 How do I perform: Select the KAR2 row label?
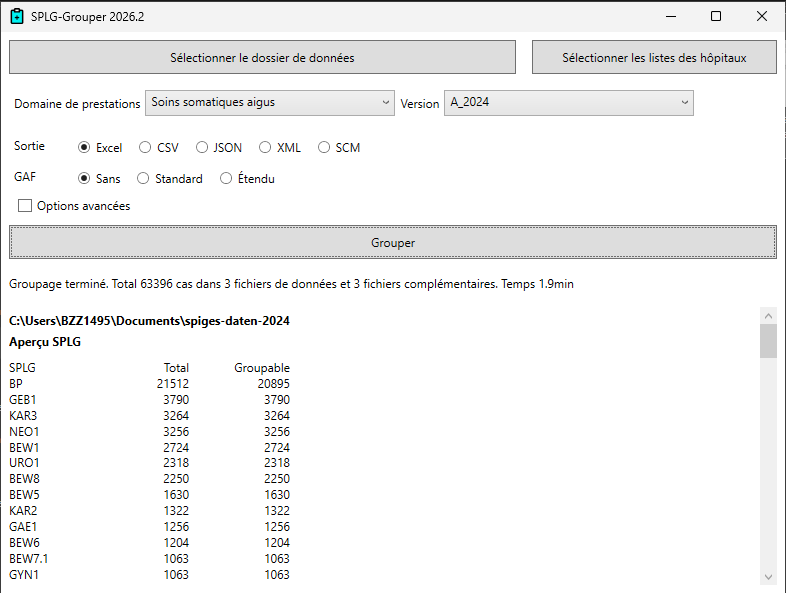[x=23, y=511]
